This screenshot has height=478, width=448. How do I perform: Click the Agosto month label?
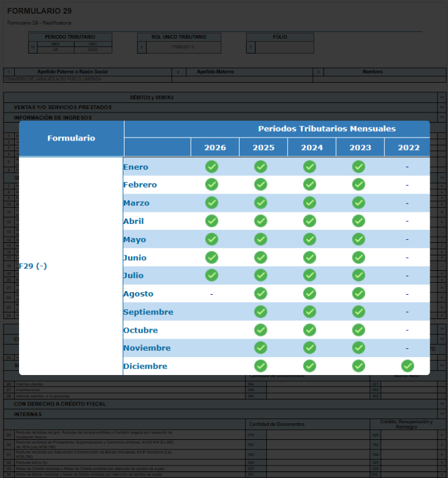click(x=138, y=294)
